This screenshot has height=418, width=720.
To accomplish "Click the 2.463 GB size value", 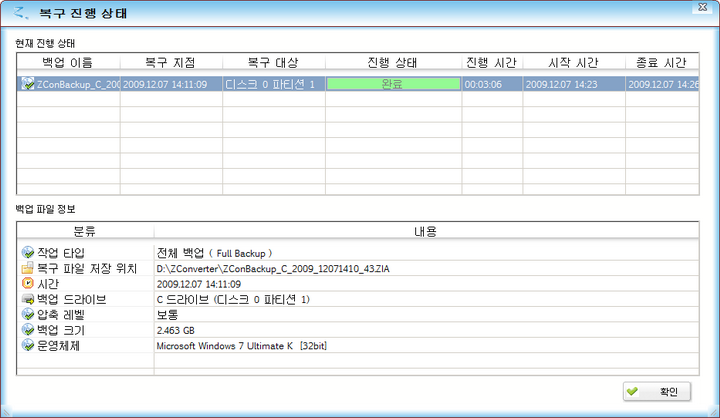I will point(175,330).
